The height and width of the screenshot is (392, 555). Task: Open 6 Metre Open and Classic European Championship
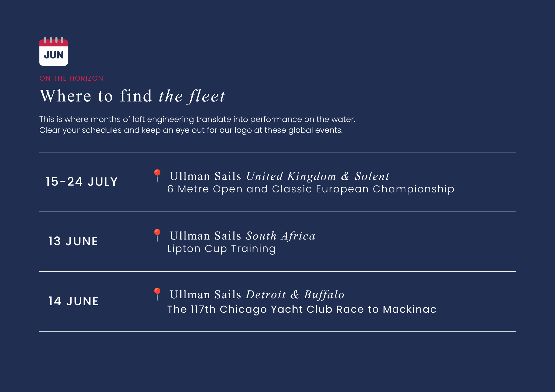pos(311,189)
